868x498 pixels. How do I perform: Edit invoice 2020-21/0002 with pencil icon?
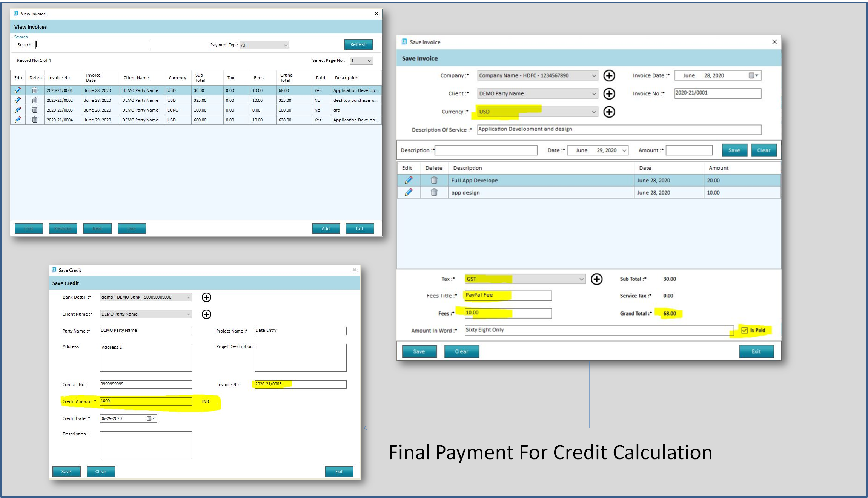(17, 100)
